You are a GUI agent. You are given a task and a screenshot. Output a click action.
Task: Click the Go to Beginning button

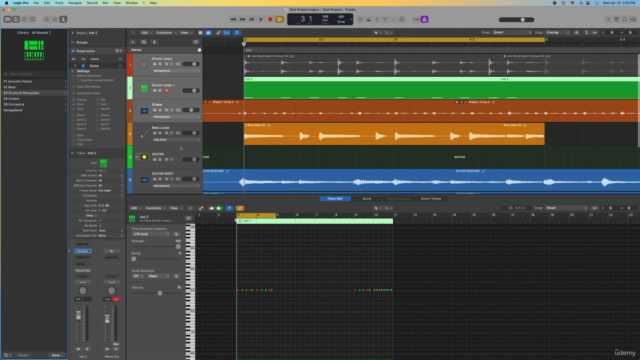click(252, 19)
